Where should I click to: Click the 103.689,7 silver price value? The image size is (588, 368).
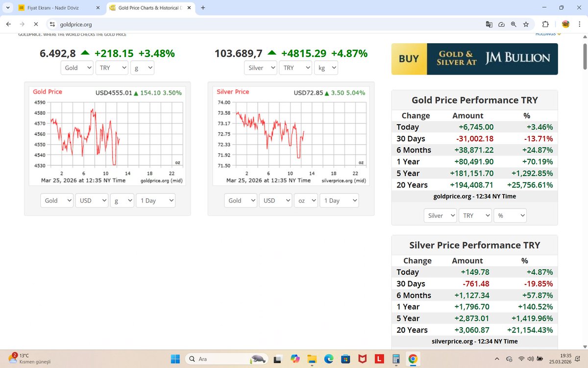point(239,53)
